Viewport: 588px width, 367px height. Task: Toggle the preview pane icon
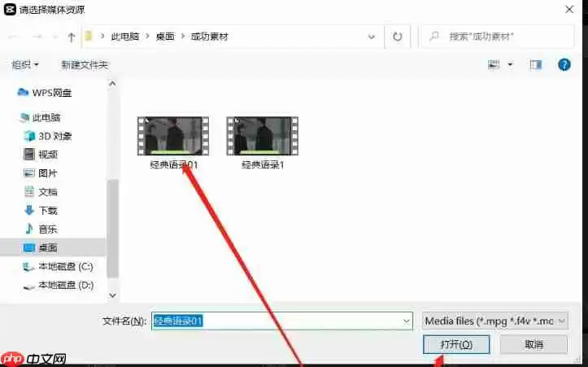(535, 65)
